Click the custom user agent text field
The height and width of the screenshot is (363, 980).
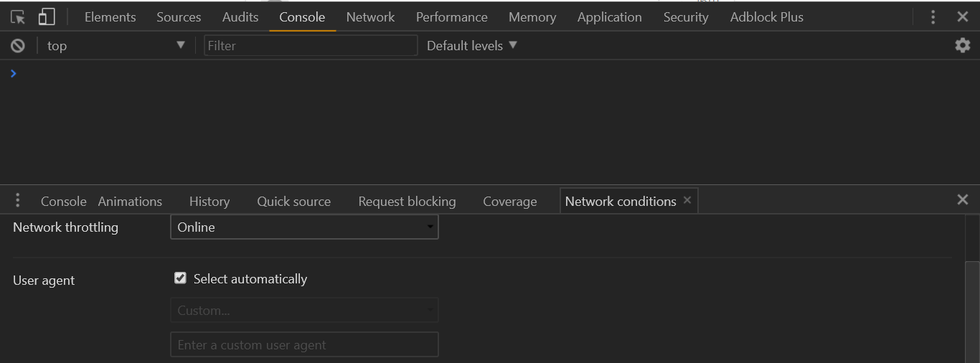pyautogui.click(x=304, y=345)
